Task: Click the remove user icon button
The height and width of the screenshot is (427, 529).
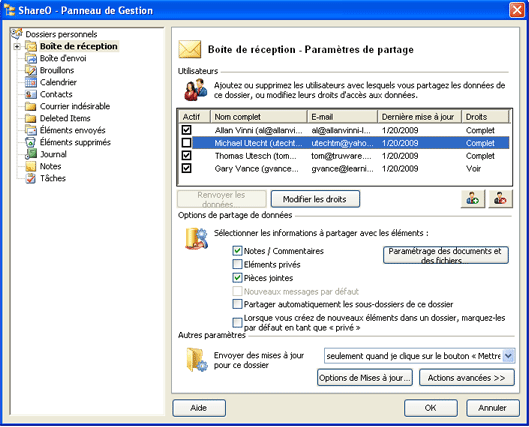Action: coord(500,199)
